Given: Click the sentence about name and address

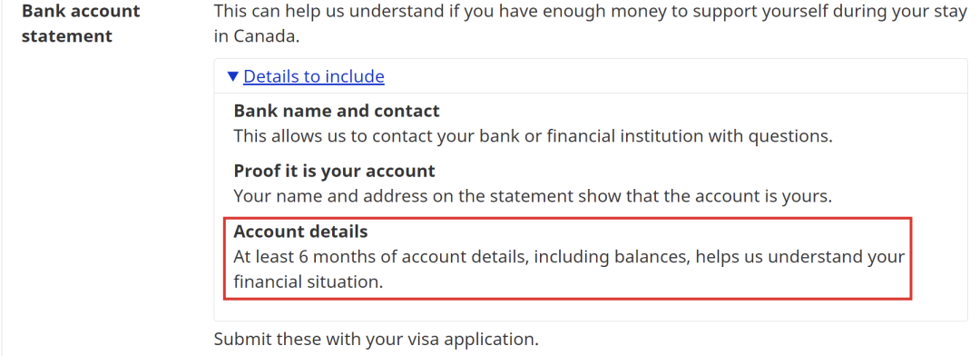Looking at the screenshot, I should click(534, 196).
